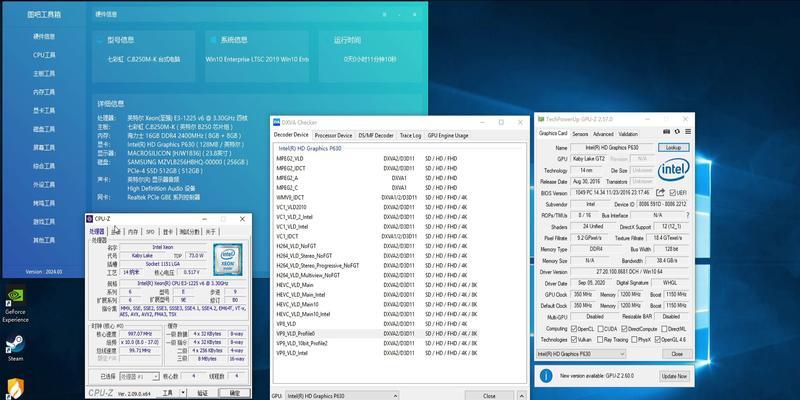Click the up-arrow button beside DXVA Close

coord(521,395)
